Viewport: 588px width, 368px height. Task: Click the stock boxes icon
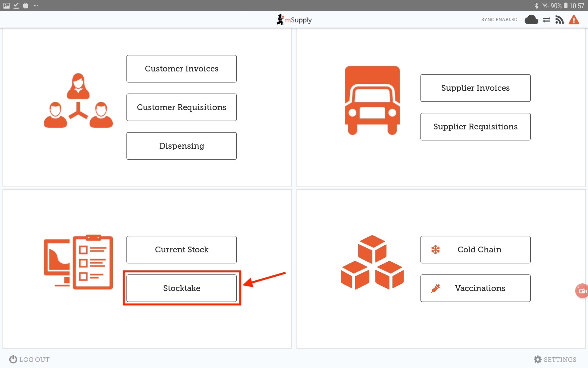[372, 262]
